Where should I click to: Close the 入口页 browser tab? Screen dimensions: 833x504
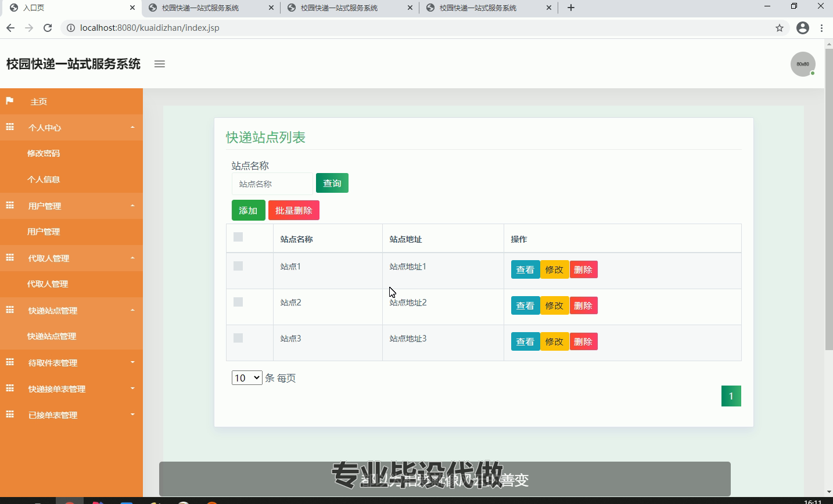point(132,8)
